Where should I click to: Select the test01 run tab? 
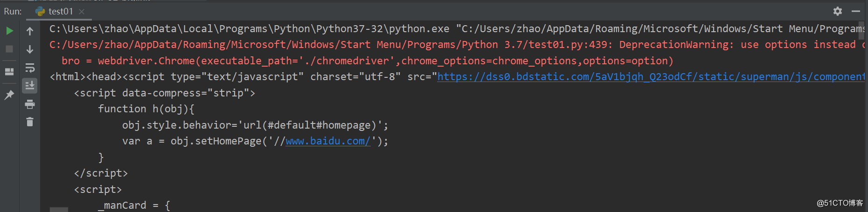pyautogui.click(x=60, y=11)
